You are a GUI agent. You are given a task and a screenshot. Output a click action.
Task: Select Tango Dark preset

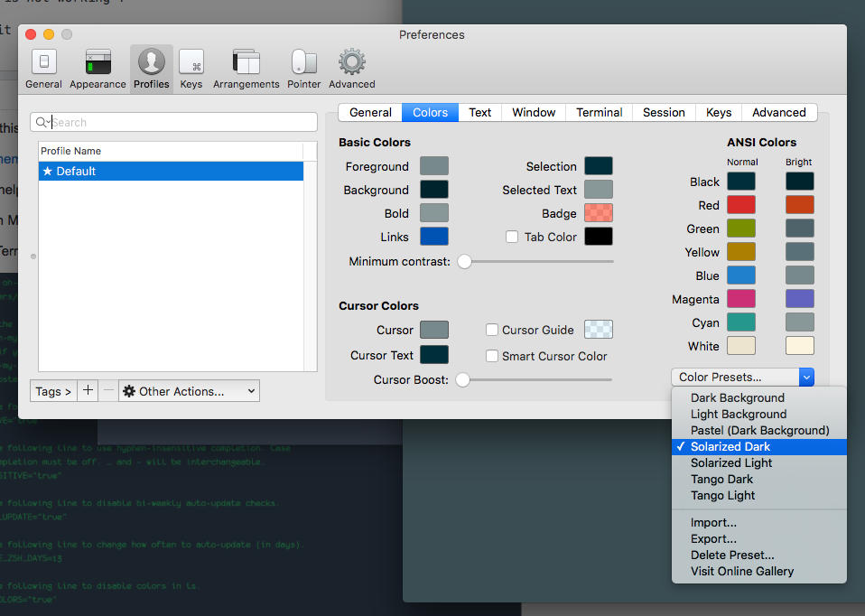722,479
